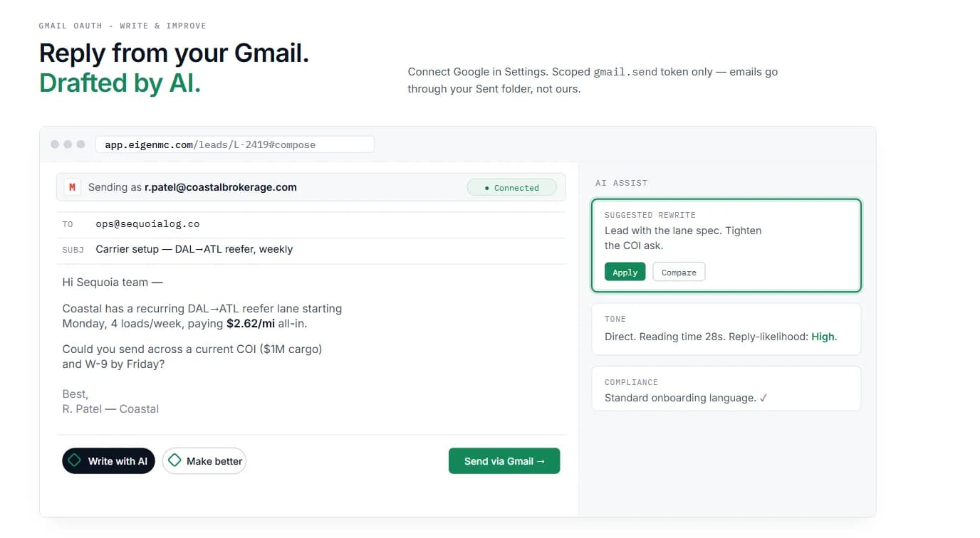Viewport: 980px width, 538px height.
Task: Send the email via Gmail
Action: coord(504,461)
